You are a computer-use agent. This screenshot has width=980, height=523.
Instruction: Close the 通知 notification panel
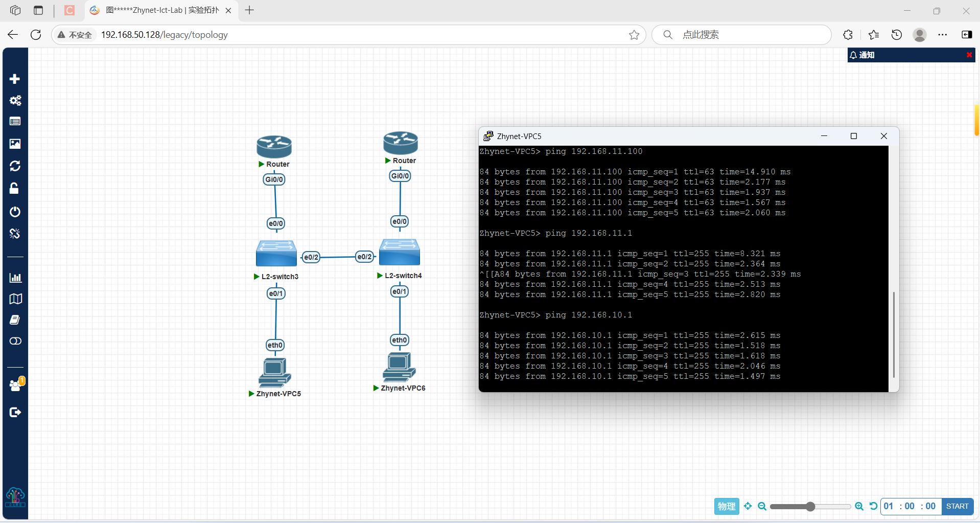click(969, 55)
